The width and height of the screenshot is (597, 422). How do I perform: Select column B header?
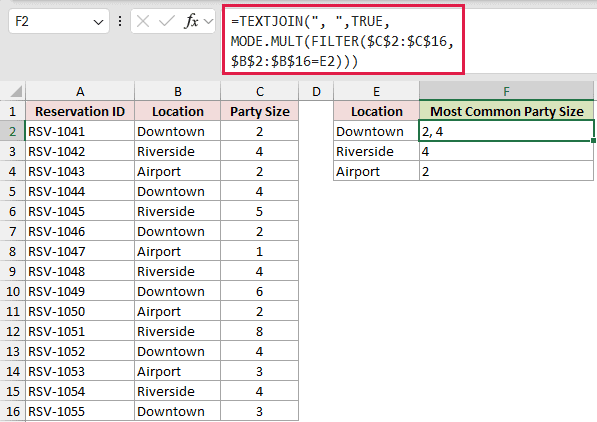click(x=177, y=91)
